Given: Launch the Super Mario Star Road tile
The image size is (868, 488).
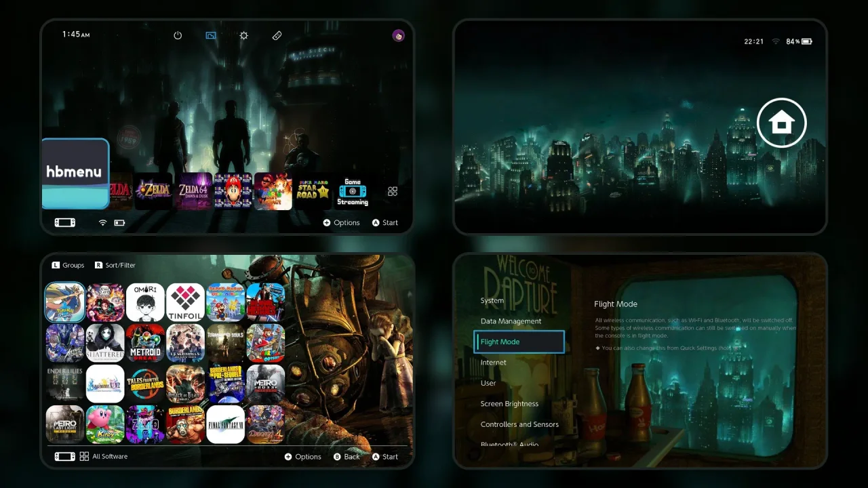Looking at the screenshot, I should [x=312, y=191].
